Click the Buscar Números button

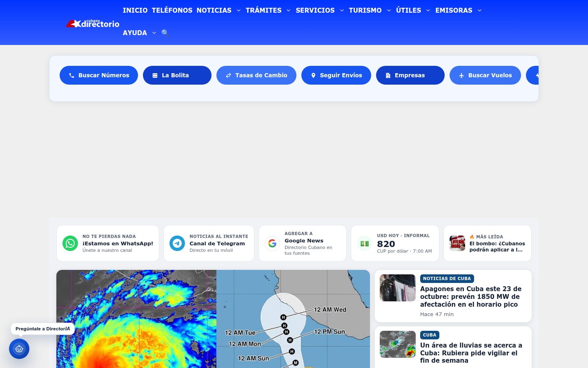pos(99,75)
